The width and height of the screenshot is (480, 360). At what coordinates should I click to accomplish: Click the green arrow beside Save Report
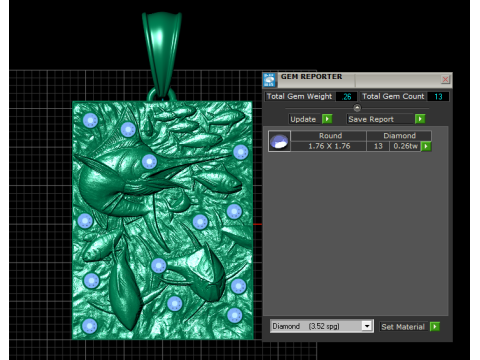420,119
